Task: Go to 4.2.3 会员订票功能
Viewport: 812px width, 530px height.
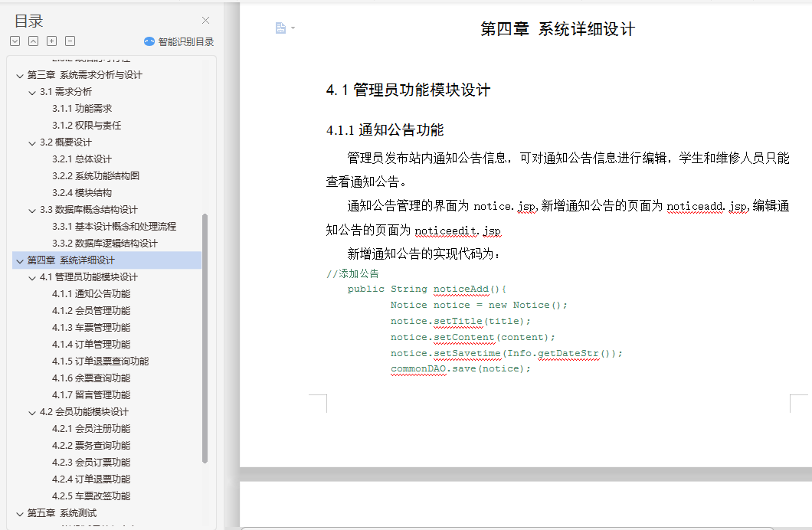Action: coord(91,462)
